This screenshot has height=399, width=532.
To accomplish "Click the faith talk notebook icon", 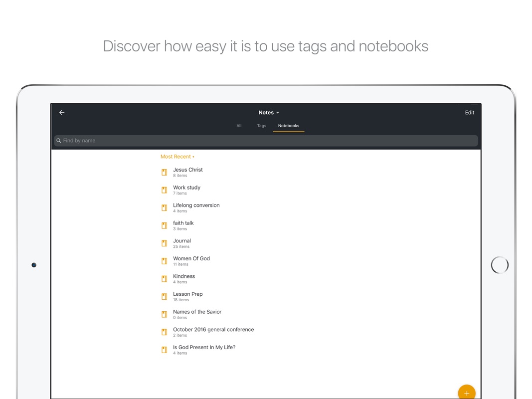I will (164, 225).
